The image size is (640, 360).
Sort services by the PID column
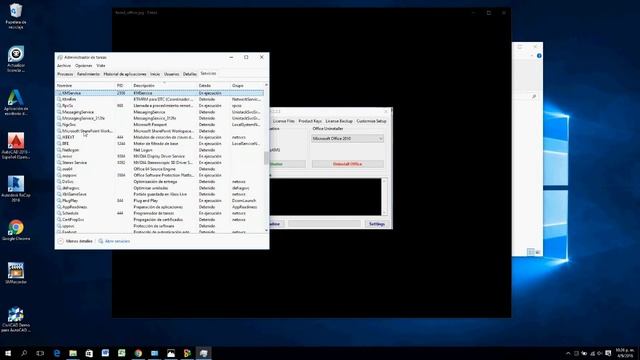coord(123,86)
